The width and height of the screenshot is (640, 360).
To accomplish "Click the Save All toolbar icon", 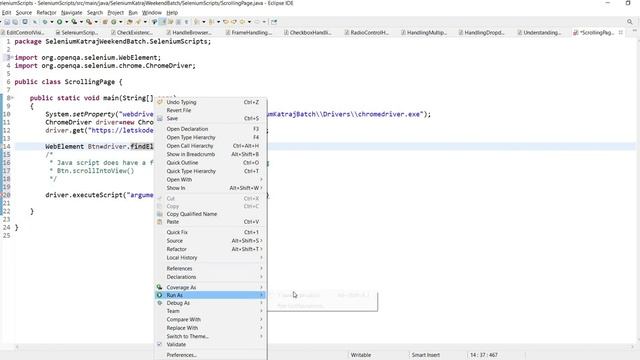I will (16, 22).
